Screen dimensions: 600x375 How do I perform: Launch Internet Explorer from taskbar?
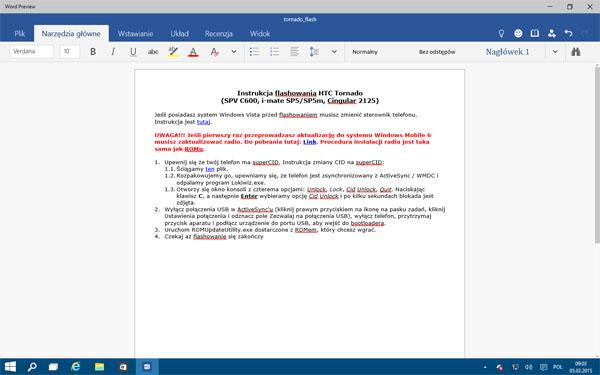(76, 367)
